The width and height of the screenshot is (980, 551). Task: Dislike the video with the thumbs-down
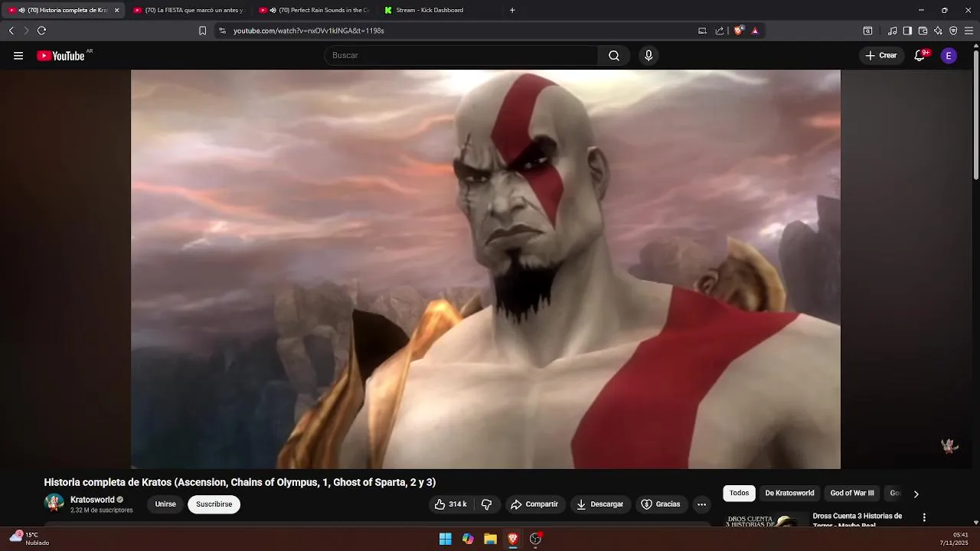487,504
